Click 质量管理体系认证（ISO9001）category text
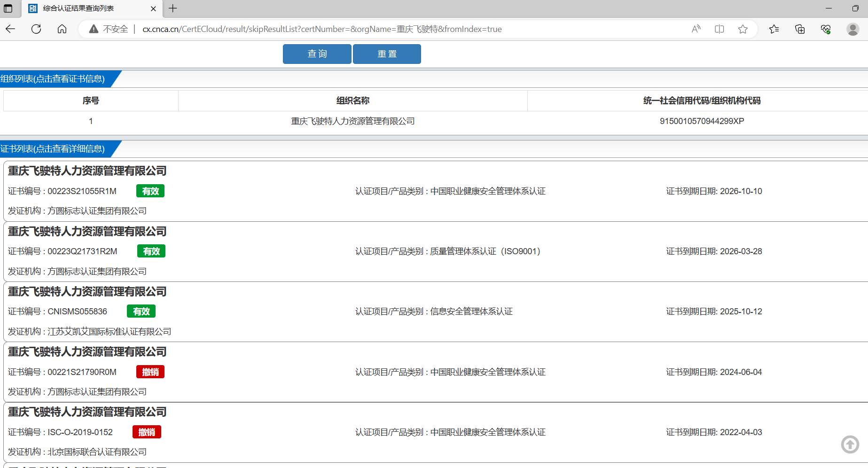Screen dimensions: 868x468 [x=486, y=251]
